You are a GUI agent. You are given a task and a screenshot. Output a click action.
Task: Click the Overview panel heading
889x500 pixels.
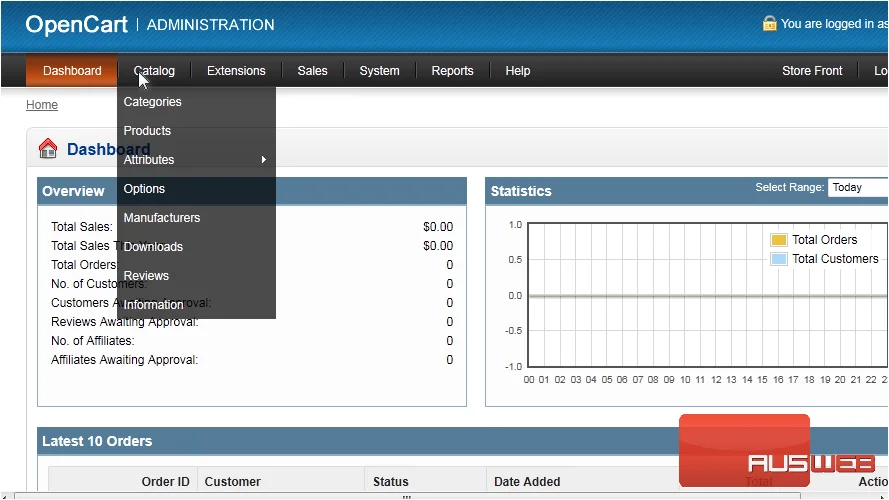click(73, 191)
